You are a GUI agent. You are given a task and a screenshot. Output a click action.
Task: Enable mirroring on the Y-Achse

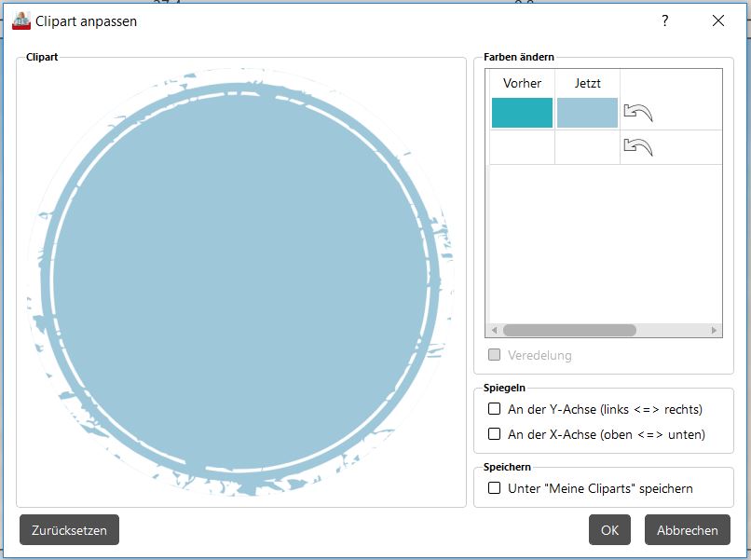coord(495,409)
